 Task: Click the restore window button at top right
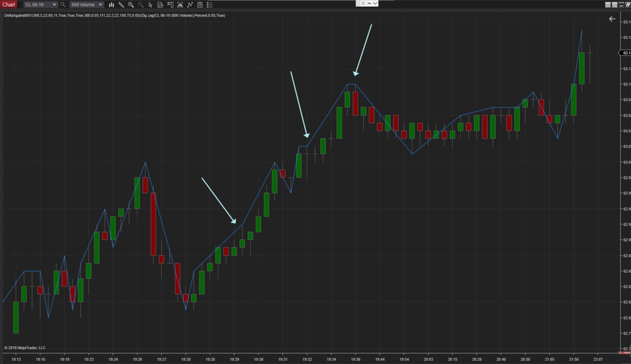(628, 5)
